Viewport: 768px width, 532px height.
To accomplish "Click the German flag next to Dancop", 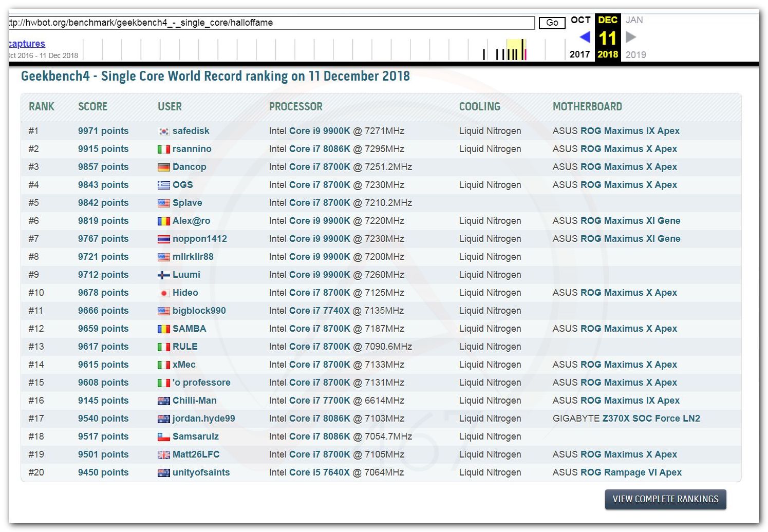I will click(x=163, y=167).
